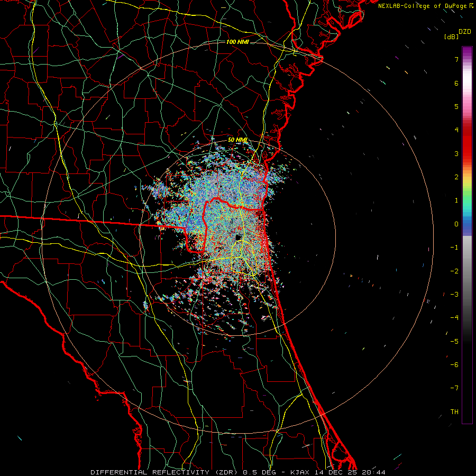Viewport: 476px width, 476px height.
Task: Click the [dB] unit label
Action: coord(452,36)
